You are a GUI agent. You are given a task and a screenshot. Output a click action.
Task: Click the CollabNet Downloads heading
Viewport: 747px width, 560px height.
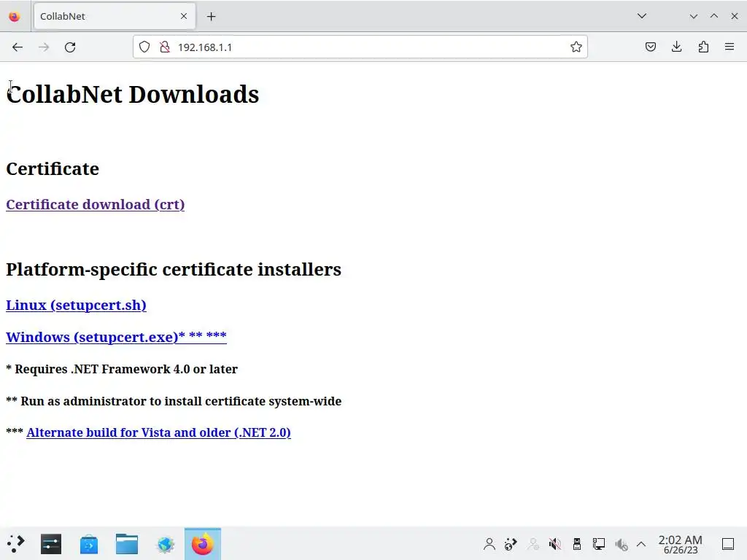(133, 94)
